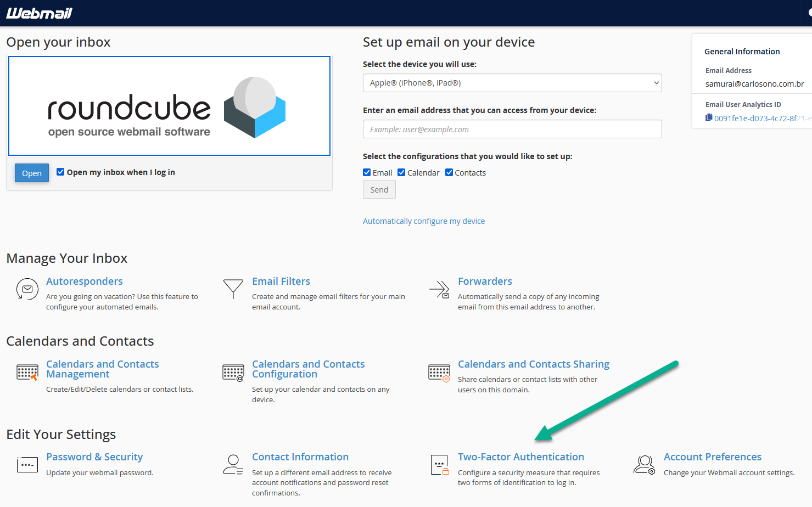This screenshot has height=507, width=812.
Task: Click the Calendars and Contacts Sharing icon
Action: (439, 373)
